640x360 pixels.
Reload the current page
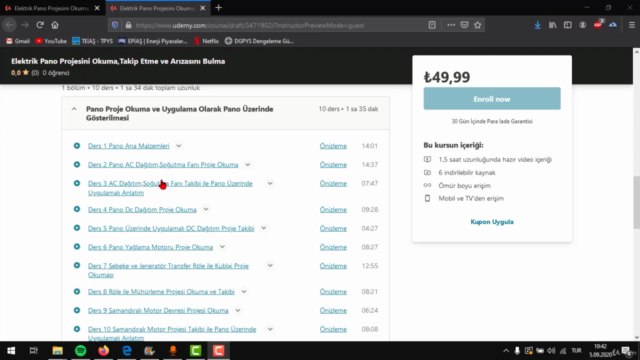(x=40, y=25)
